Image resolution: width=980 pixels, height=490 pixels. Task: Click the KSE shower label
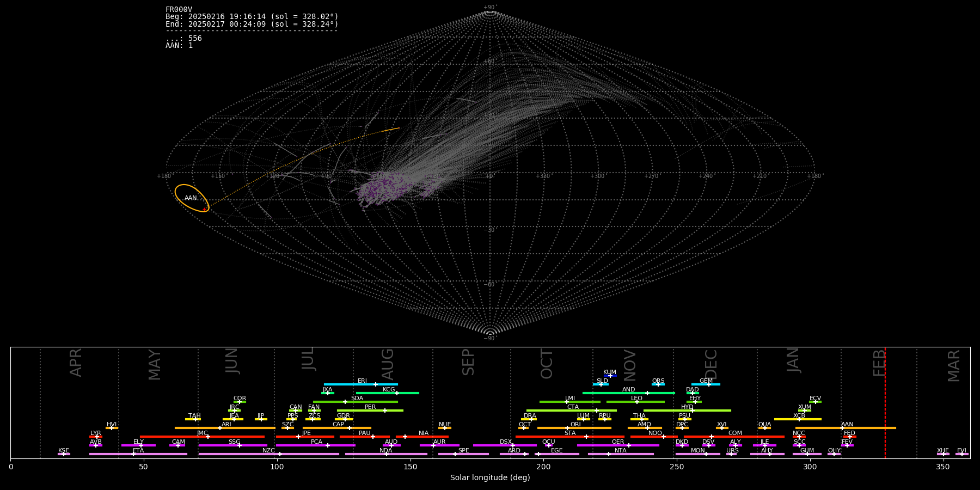click(64, 451)
